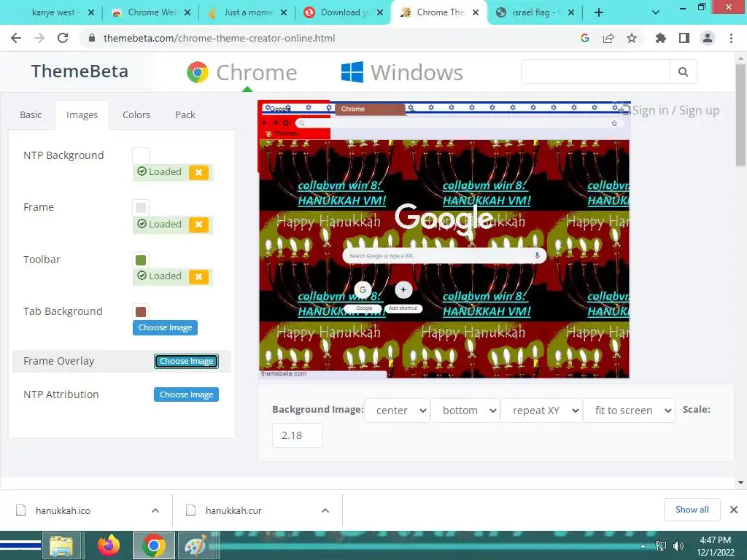Screen dimensions: 747x560
Task: Open the bottom vertical alignment dropdown
Action: tap(465, 411)
